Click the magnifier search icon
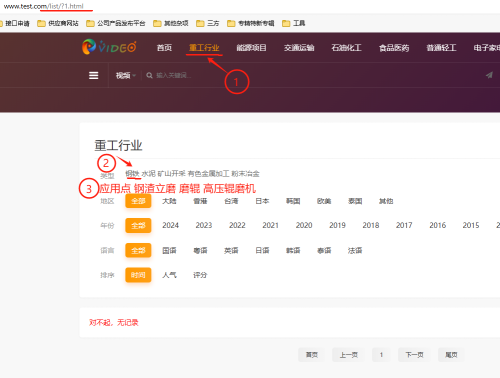Image resolution: width=500 pixels, height=378 pixels. [x=150, y=76]
